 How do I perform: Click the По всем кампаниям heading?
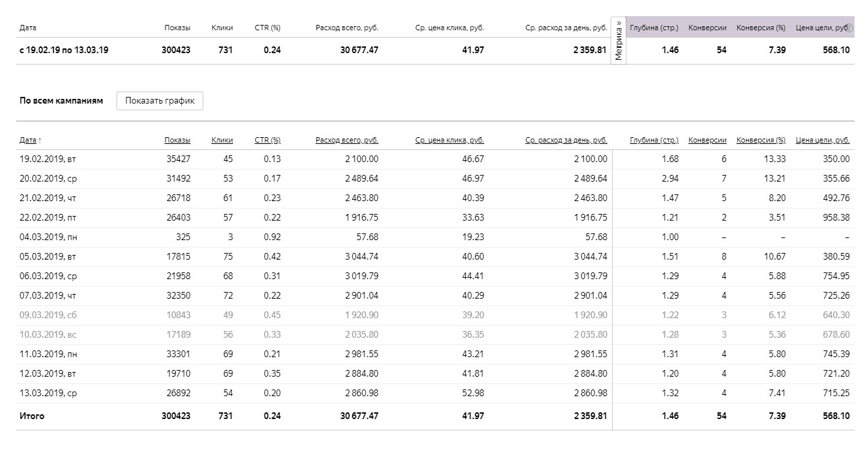[61, 101]
